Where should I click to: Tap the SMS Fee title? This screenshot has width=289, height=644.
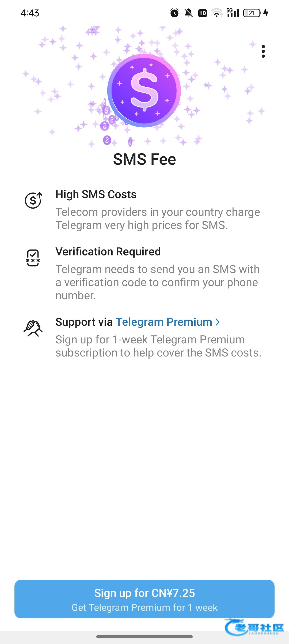click(x=144, y=159)
